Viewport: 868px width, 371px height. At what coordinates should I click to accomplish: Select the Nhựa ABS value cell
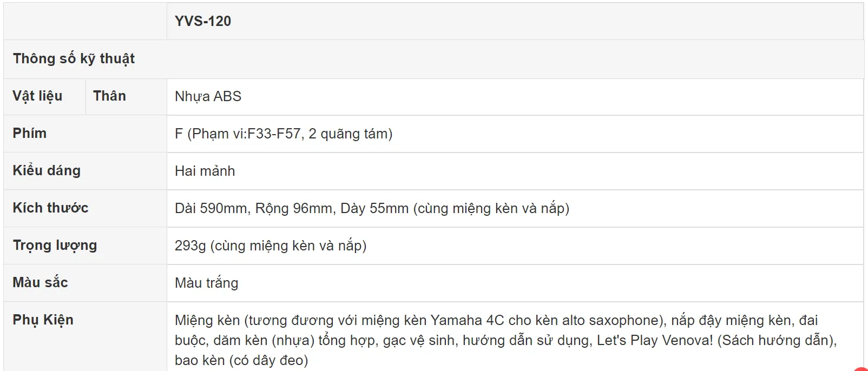[x=515, y=97]
